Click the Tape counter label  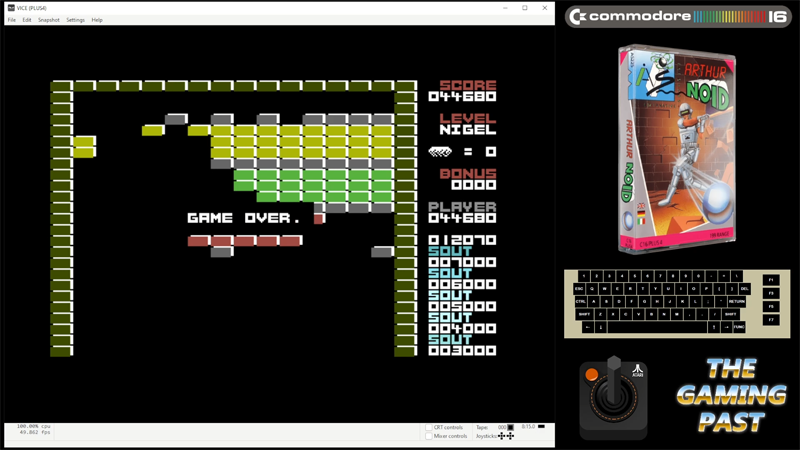(x=482, y=428)
